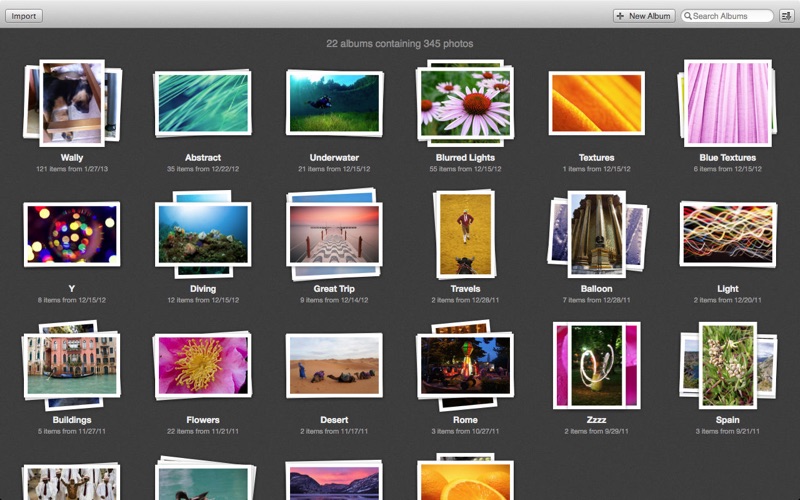
Task: Open the Textures album
Action: tap(596, 103)
